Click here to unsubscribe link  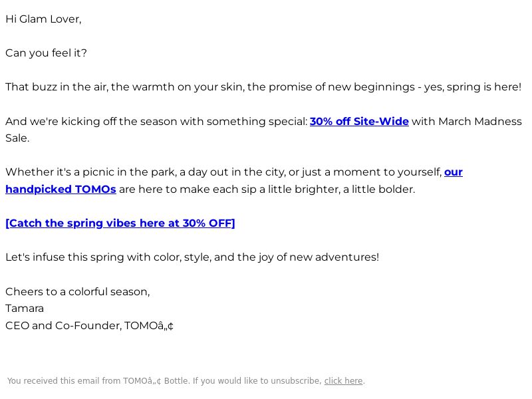click(343, 381)
